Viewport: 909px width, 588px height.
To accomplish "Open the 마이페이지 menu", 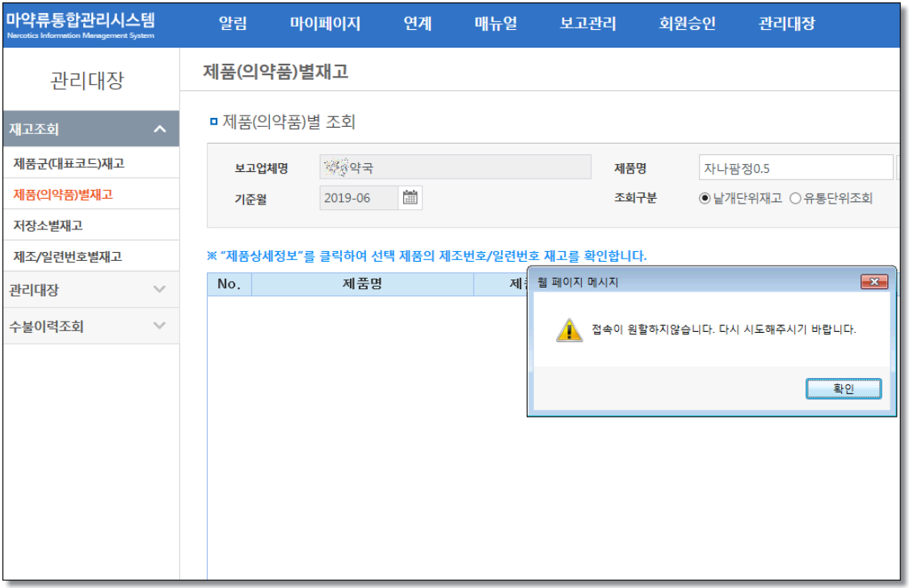I will (x=325, y=24).
